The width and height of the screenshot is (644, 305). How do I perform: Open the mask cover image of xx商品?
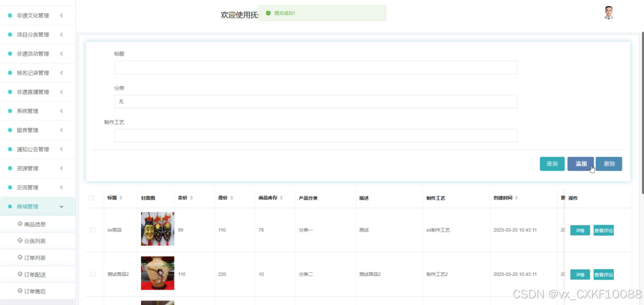(157, 229)
